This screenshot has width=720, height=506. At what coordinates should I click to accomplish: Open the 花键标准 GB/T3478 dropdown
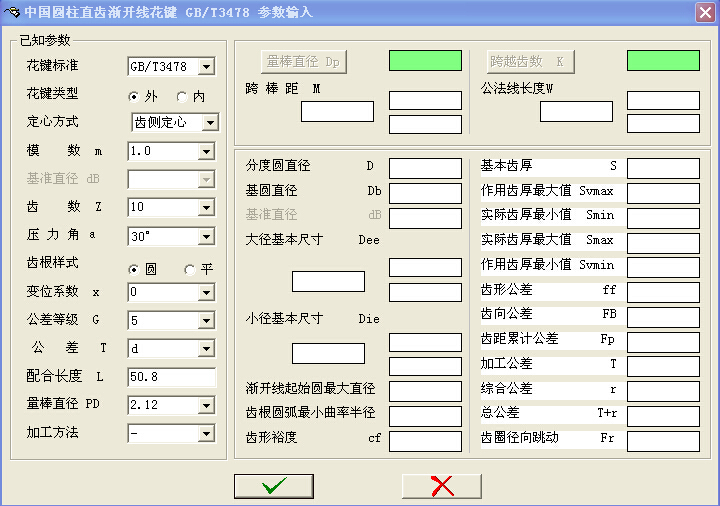click(x=206, y=67)
